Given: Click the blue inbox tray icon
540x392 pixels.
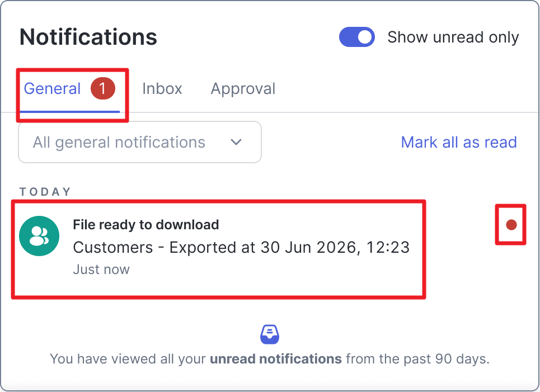Looking at the screenshot, I should pos(270,334).
